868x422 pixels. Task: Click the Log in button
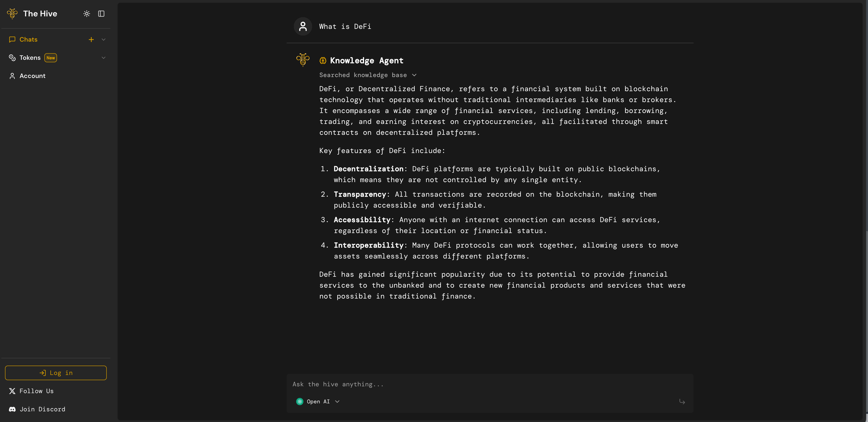coord(56,373)
